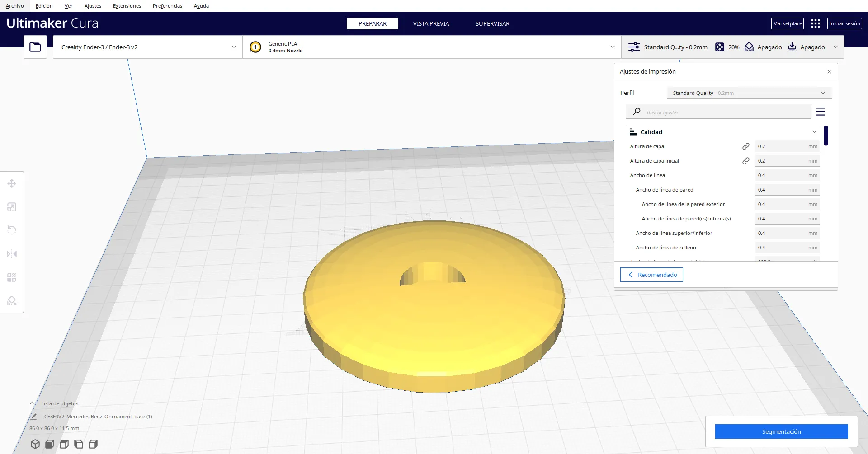Open settings visibility hamburger menu

coord(821,112)
